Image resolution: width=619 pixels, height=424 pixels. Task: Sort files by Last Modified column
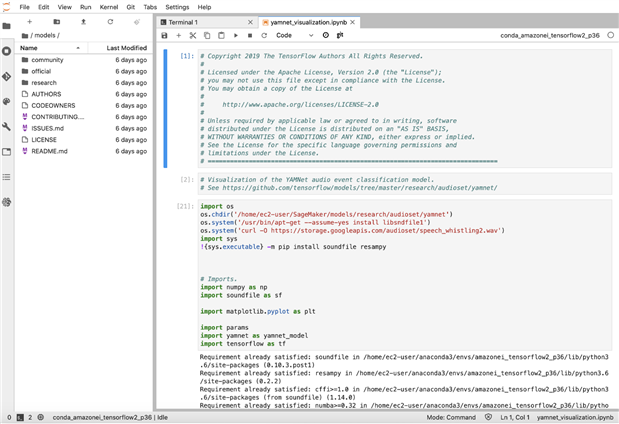(120, 48)
